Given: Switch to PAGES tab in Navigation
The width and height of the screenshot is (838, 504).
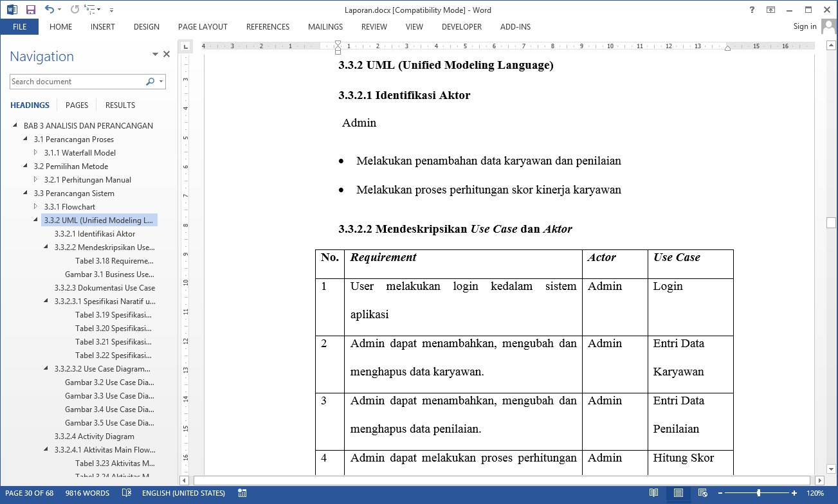Looking at the screenshot, I should [x=77, y=105].
